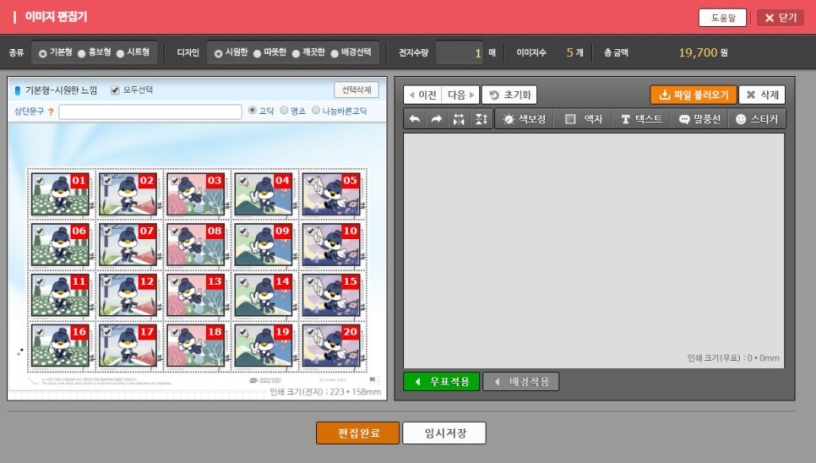Select stamp thumbnail 12
The width and height of the screenshot is (816, 463).
click(128, 295)
